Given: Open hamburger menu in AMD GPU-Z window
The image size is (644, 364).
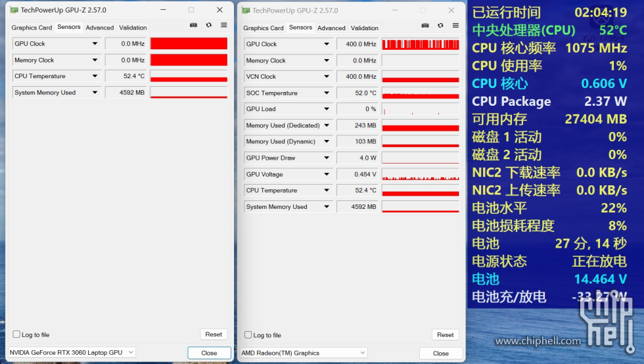Looking at the screenshot, I should pos(455,26).
